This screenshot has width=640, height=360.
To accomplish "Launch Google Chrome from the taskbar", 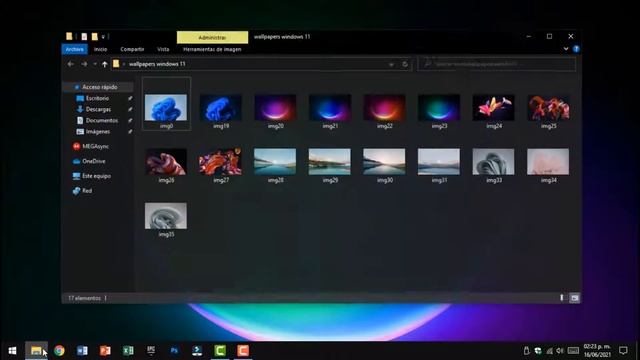I will tap(59, 351).
